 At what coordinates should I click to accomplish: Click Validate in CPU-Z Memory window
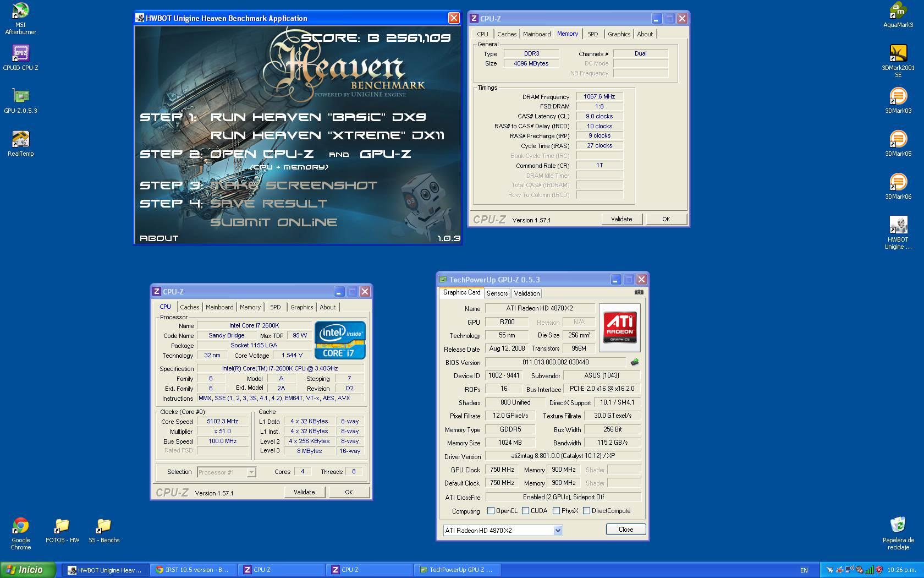[621, 219]
